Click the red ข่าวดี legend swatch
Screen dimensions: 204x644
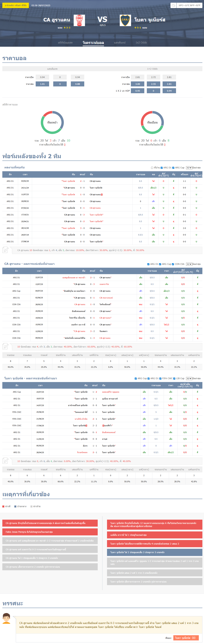click(x=3, y=507)
